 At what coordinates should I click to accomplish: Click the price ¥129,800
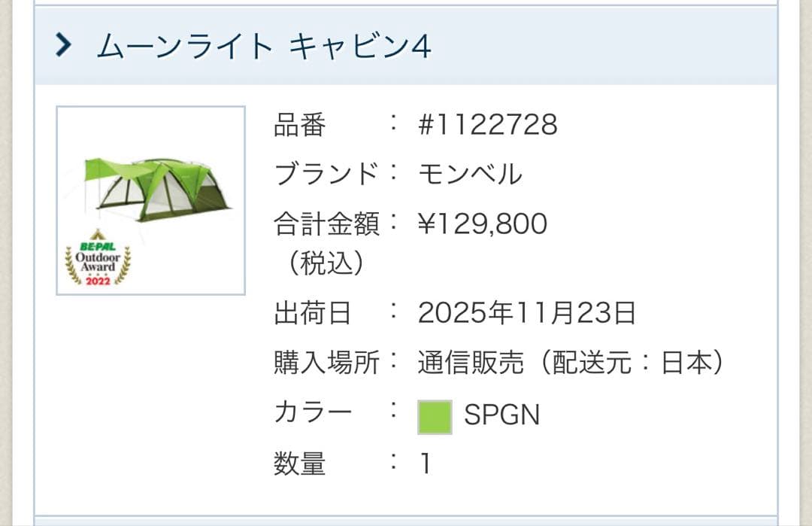click(x=482, y=223)
